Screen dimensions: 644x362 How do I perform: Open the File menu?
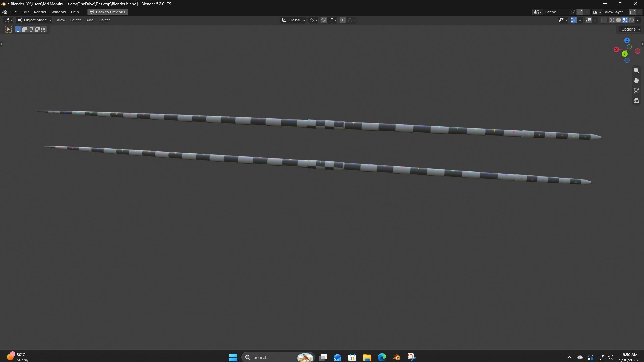click(x=13, y=12)
